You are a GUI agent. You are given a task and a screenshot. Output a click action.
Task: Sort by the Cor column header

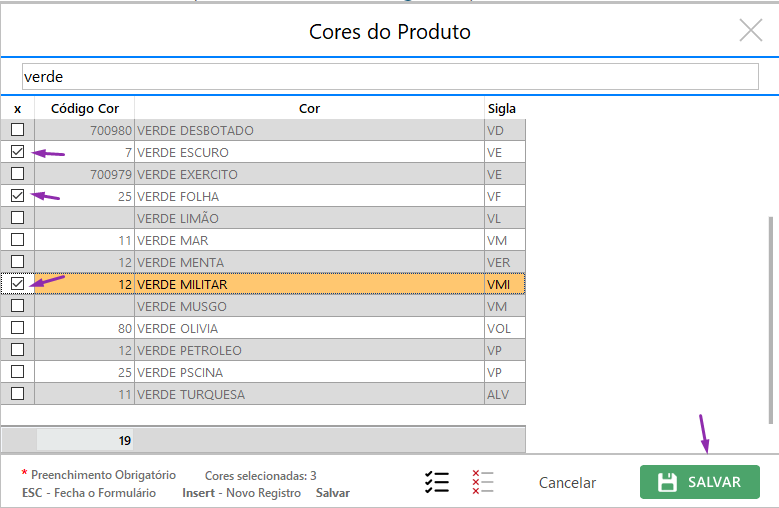tap(309, 108)
